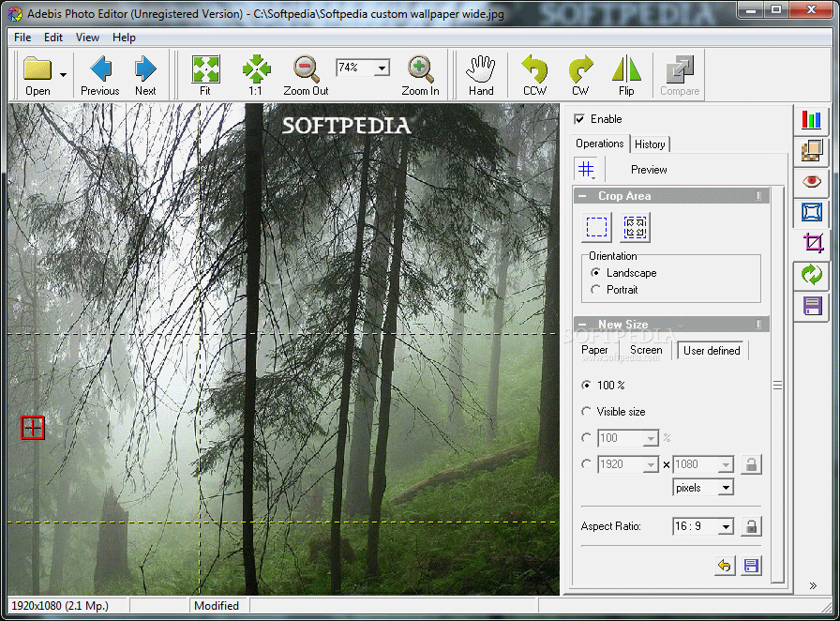Screen dimensions: 840x621
Task: Open the View menu
Action: coord(87,38)
